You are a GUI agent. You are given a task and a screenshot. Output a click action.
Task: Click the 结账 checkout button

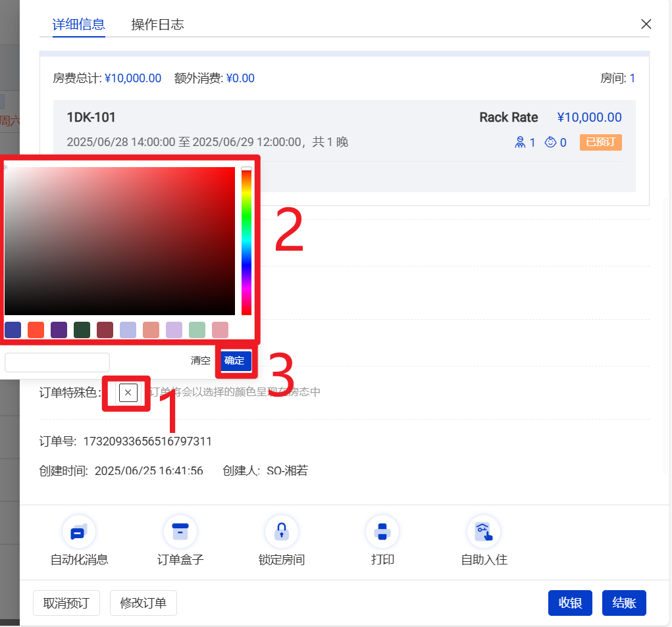coord(624,603)
